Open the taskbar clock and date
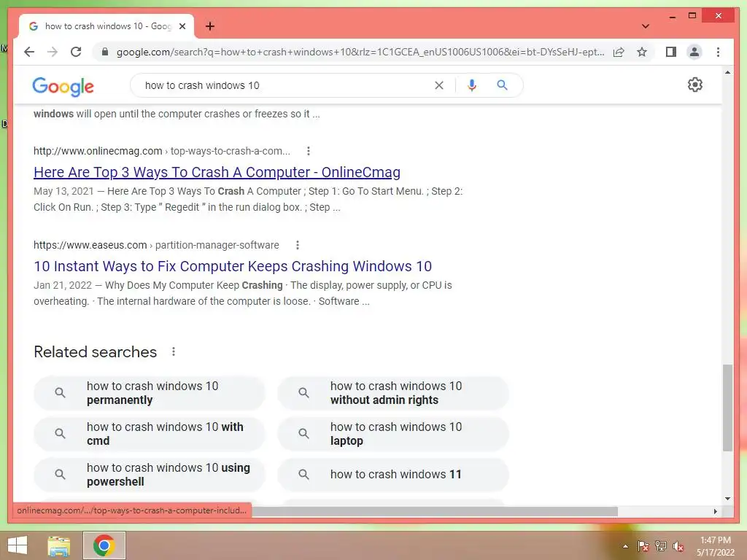This screenshot has height=560, width=747. pos(716,546)
